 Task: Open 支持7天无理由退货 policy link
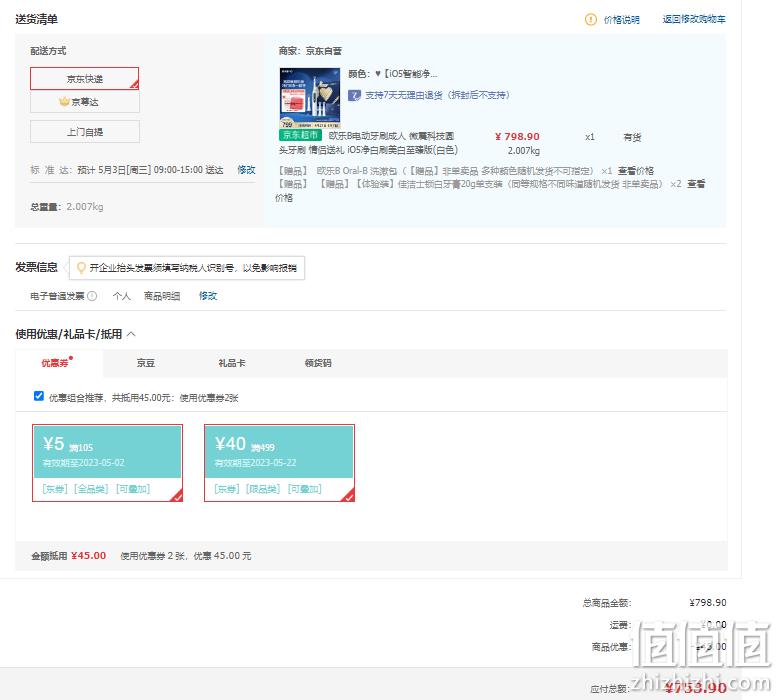tap(437, 95)
